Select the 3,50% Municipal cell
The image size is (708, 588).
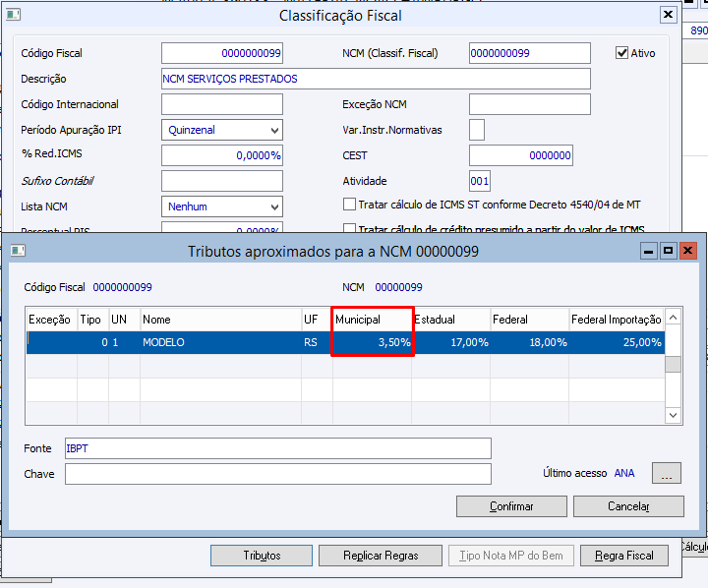tap(372, 342)
